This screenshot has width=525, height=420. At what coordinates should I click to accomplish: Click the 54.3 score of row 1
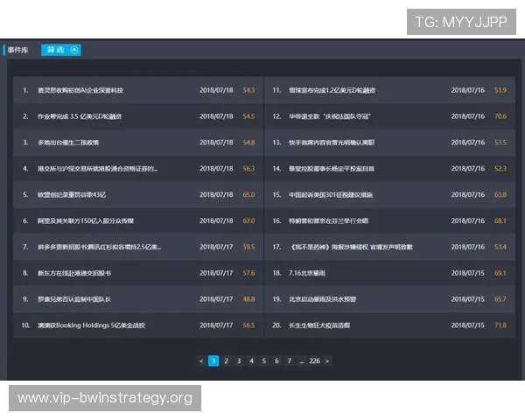248,90
